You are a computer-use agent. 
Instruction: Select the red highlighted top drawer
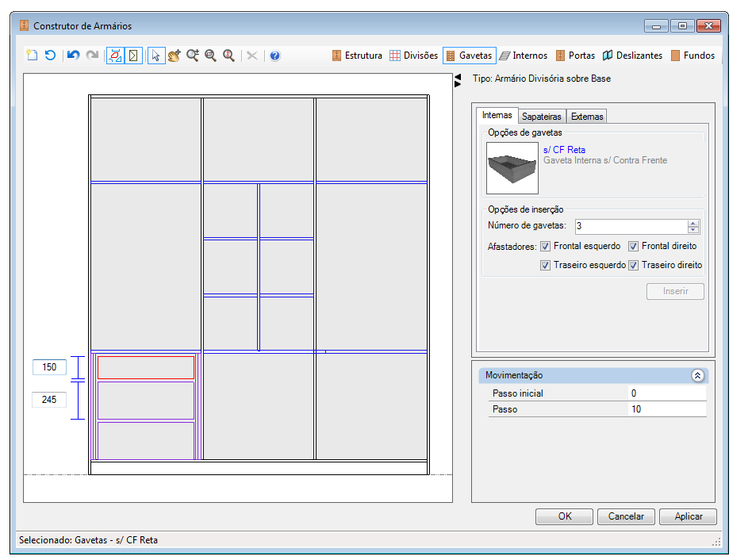click(x=146, y=367)
